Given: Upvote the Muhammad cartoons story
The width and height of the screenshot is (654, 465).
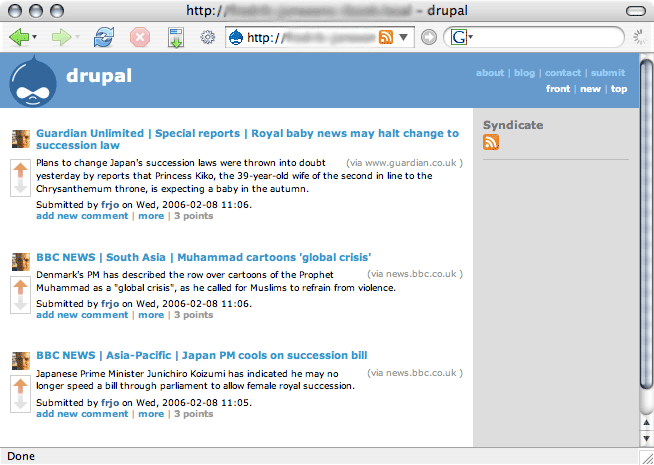Looking at the screenshot, I should [x=19, y=288].
